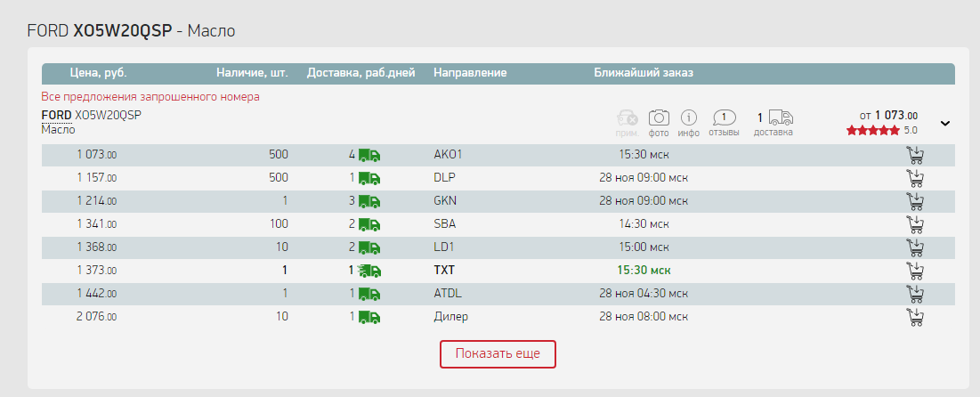Image resolution: width=980 pixels, height=397 pixels.
Task: Click the FORD XO5W20QSP - Масло page heading
Action: [x=131, y=30]
